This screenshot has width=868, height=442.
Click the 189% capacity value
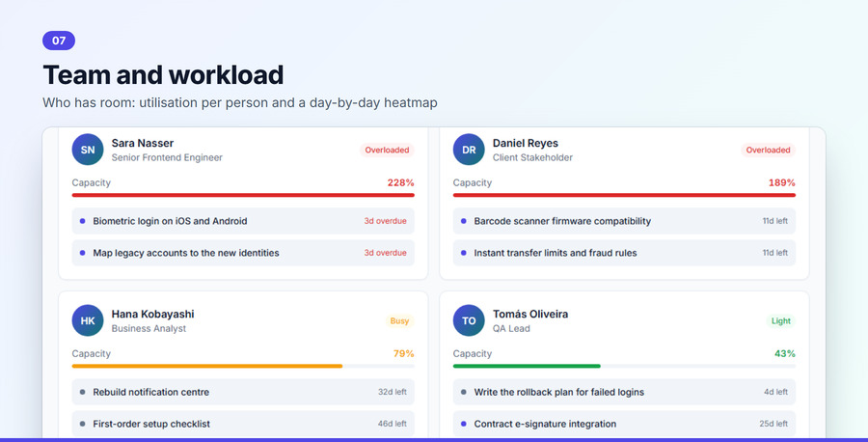click(782, 182)
